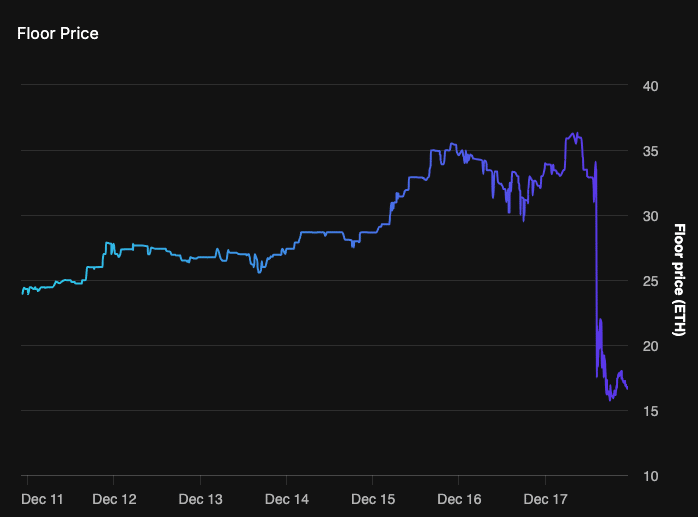Pick the Dec 16 x-axis date label

point(460,499)
